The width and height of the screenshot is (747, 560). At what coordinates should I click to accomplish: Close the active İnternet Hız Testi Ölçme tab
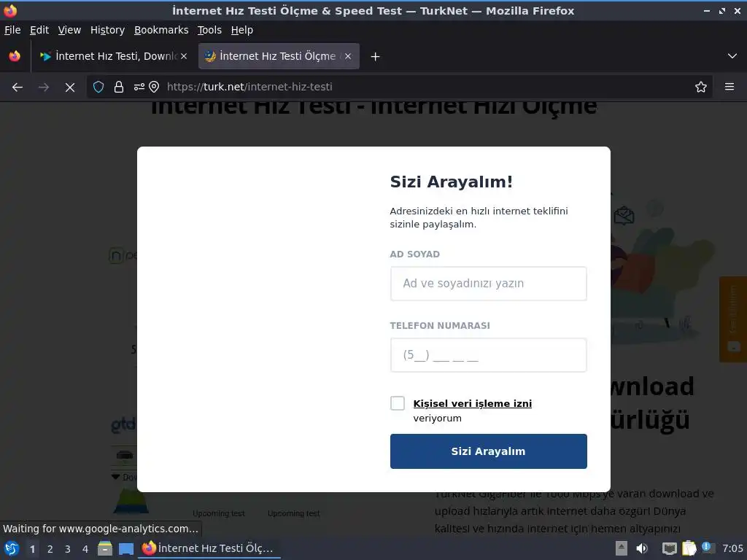pyautogui.click(x=348, y=56)
